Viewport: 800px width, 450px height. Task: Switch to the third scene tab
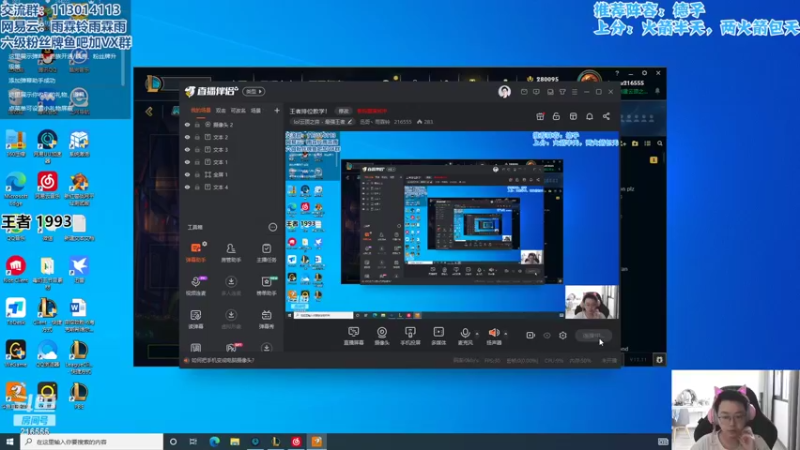click(x=238, y=110)
